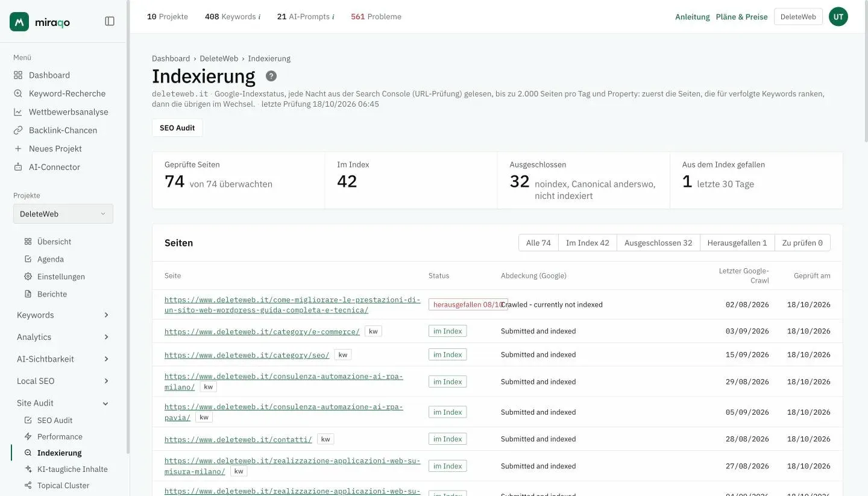Screen dimensions: 868x496
Task: Click the Übersicht grid icon
Action: click(x=28, y=242)
